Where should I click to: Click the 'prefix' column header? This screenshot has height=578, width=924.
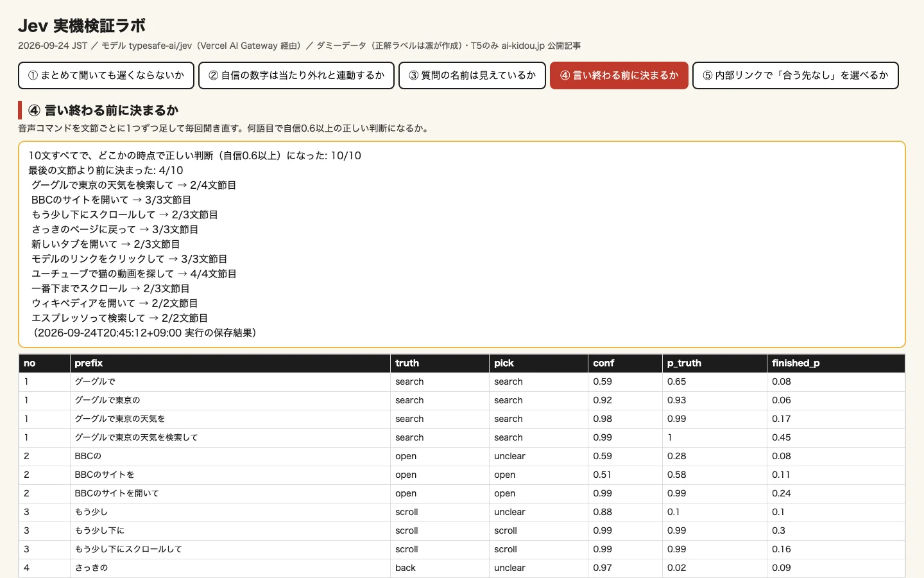pos(230,363)
